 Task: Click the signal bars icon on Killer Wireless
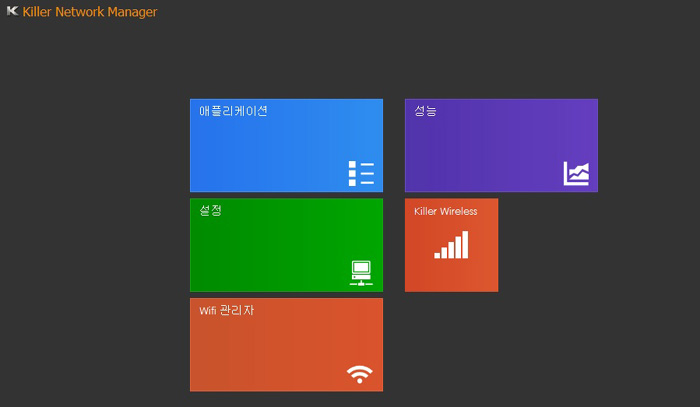tap(451, 245)
